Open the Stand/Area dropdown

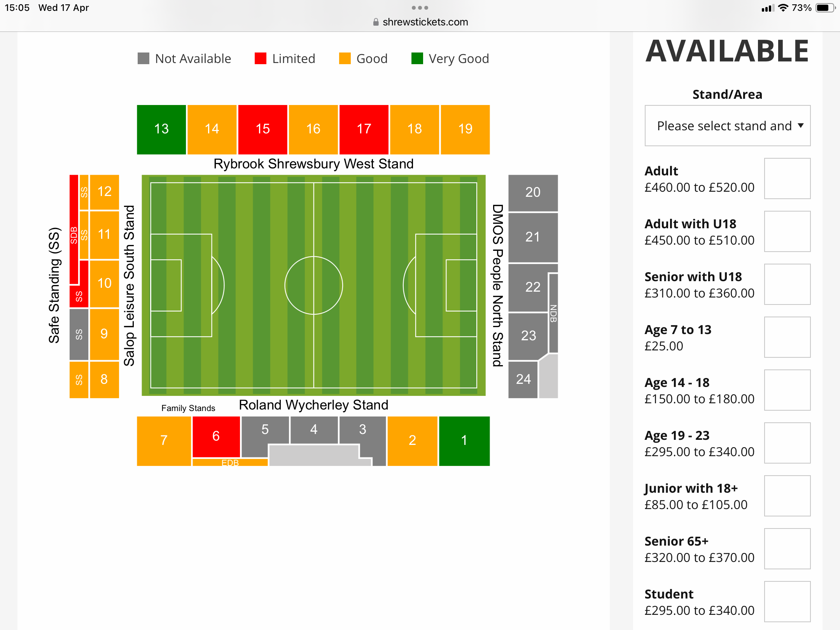727,126
